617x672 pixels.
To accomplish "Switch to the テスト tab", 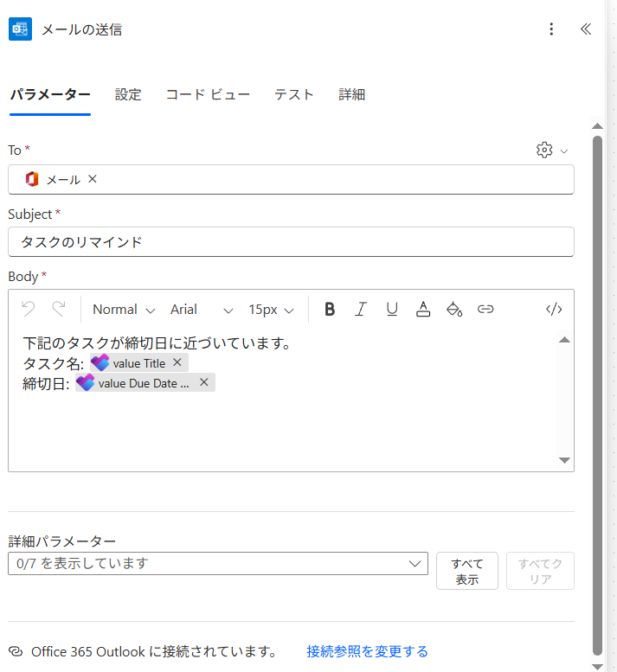I will click(x=294, y=94).
